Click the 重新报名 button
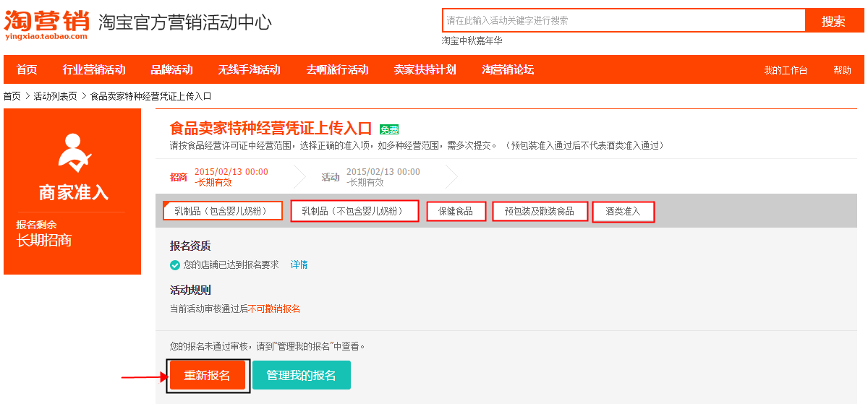Screen dimensions: 868x409 208,376
